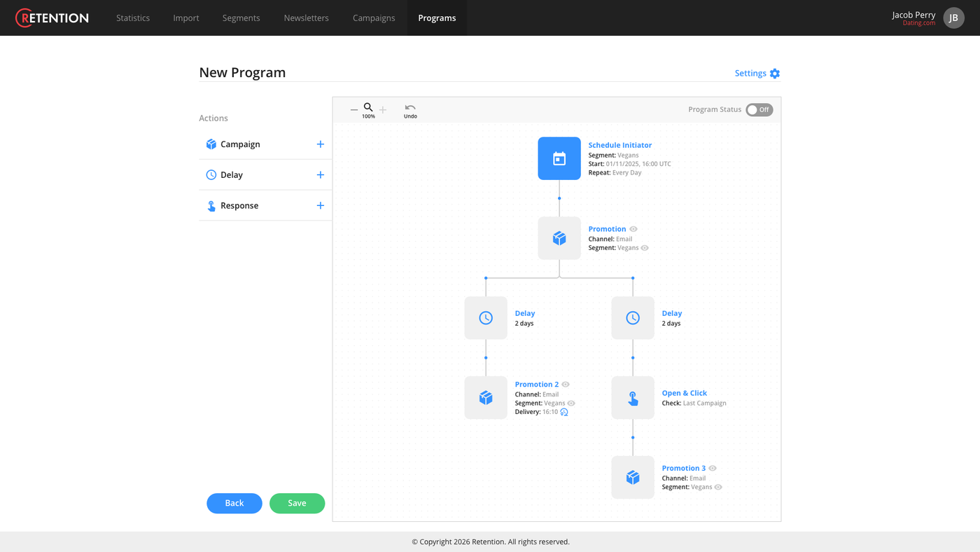This screenshot has width=980, height=552.
Task: Open the Jacob Perry account name
Action: pyautogui.click(x=913, y=15)
